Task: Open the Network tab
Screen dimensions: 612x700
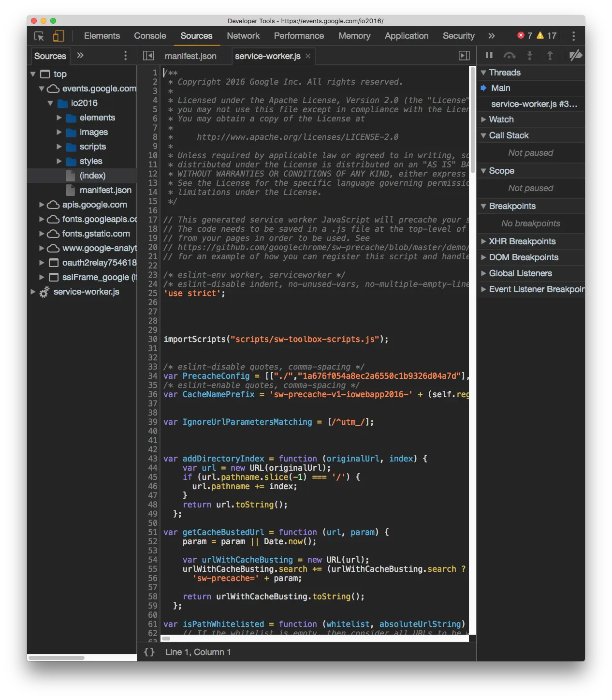Action: [x=243, y=36]
